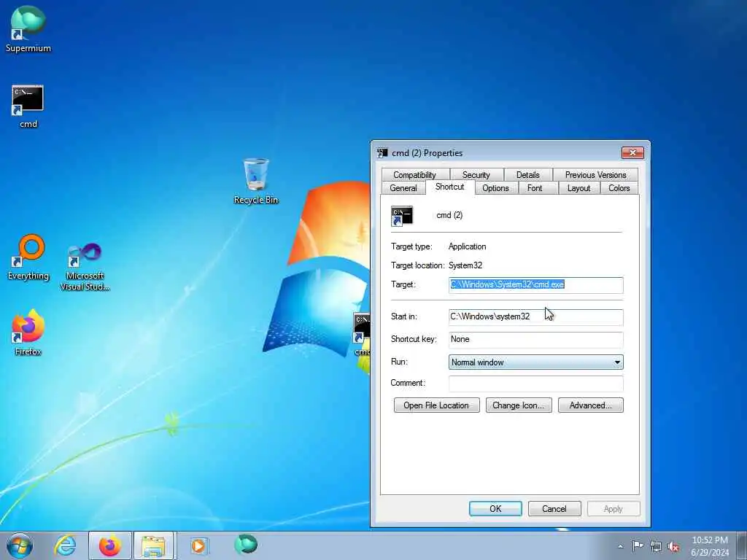
Task: Switch to the Font tab
Action: coord(535,188)
